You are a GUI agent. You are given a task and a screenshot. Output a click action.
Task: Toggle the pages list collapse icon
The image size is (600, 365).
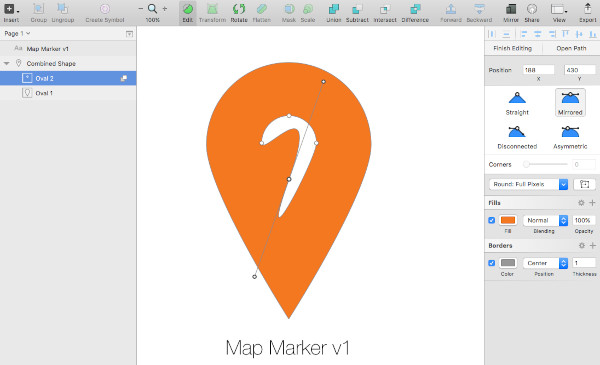[x=129, y=34]
